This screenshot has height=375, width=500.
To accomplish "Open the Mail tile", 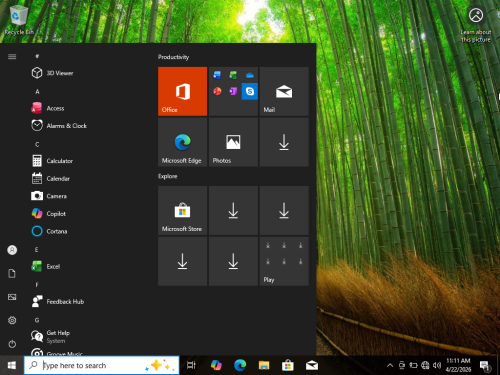I will (x=284, y=91).
